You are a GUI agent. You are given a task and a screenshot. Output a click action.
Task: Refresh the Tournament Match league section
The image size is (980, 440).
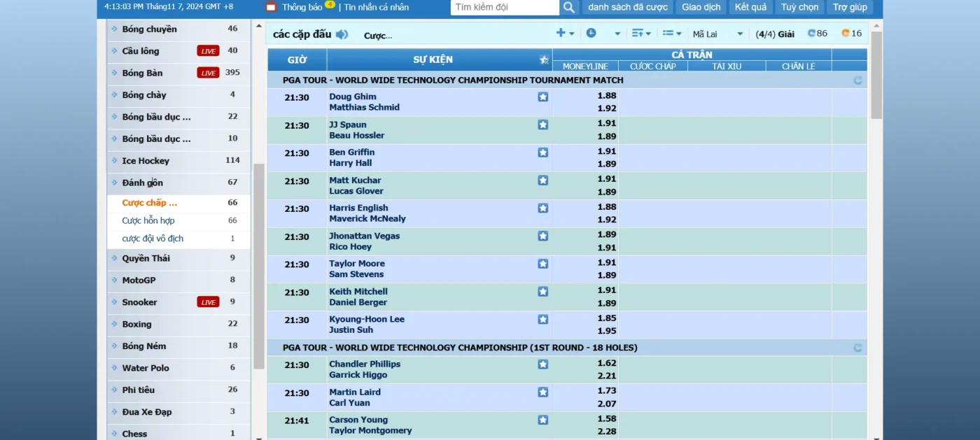(857, 80)
